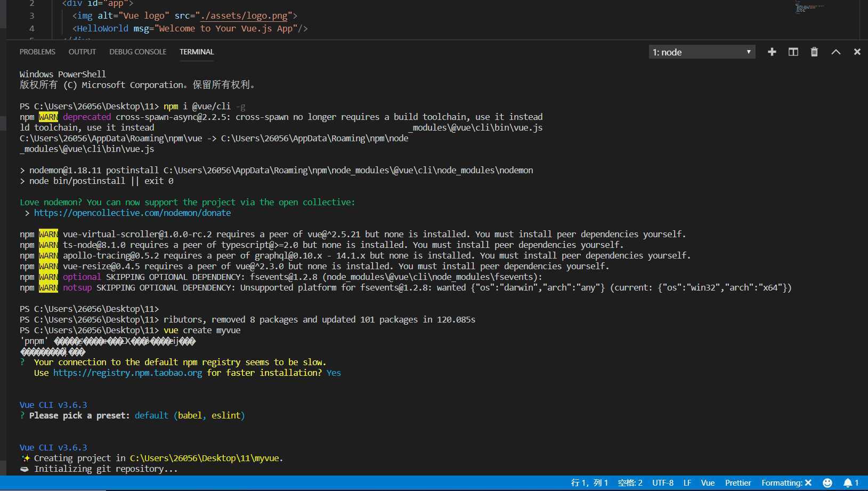This screenshot has height=491, width=868.
Task: Click the editor minimap thumbnail
Action: click(x=809, y=7)
